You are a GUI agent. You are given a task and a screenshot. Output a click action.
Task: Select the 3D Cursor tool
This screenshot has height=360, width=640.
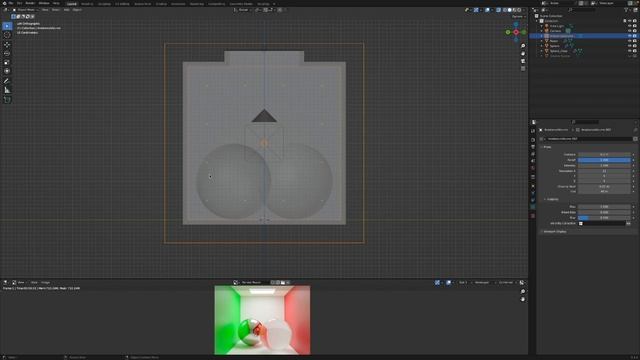click(7, 35)
